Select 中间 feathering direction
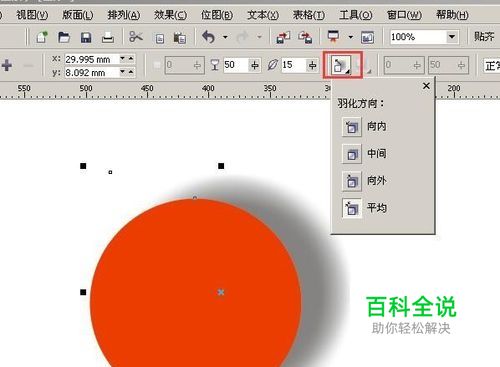Screen dimensions: 500x367 [352, 154]
